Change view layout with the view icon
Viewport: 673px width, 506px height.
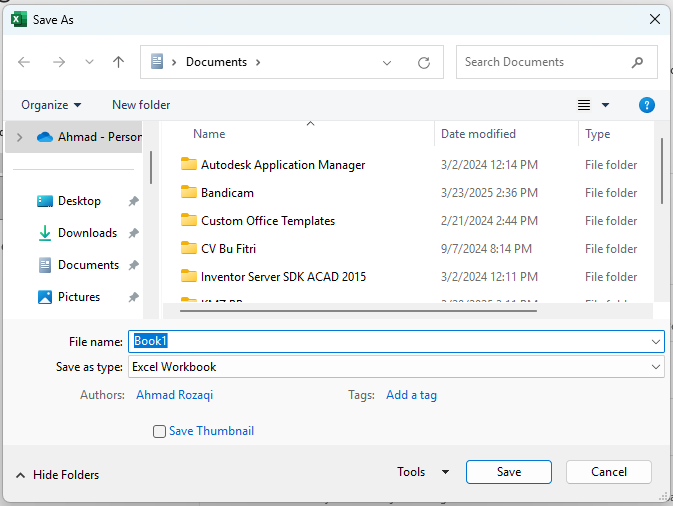click(x=585, y=105)
